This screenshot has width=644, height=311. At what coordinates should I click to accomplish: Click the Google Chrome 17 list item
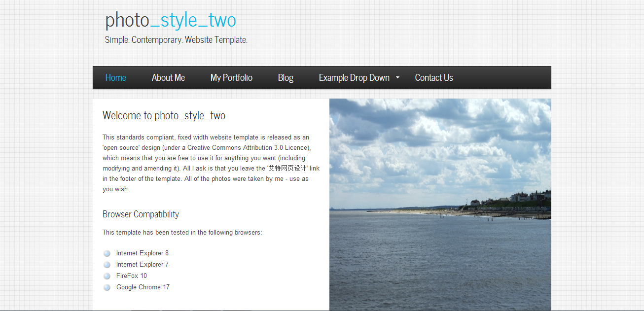(x=143, y=287)
